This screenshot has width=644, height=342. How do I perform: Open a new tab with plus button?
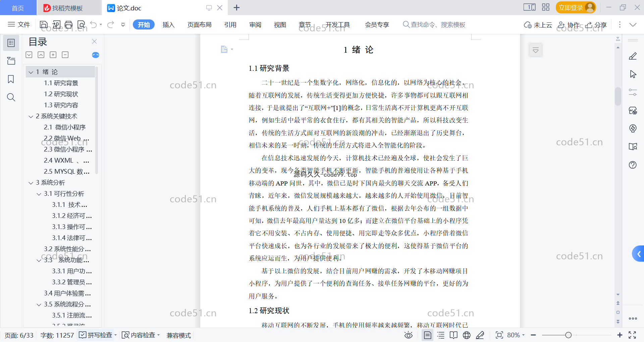pos(236,7)
